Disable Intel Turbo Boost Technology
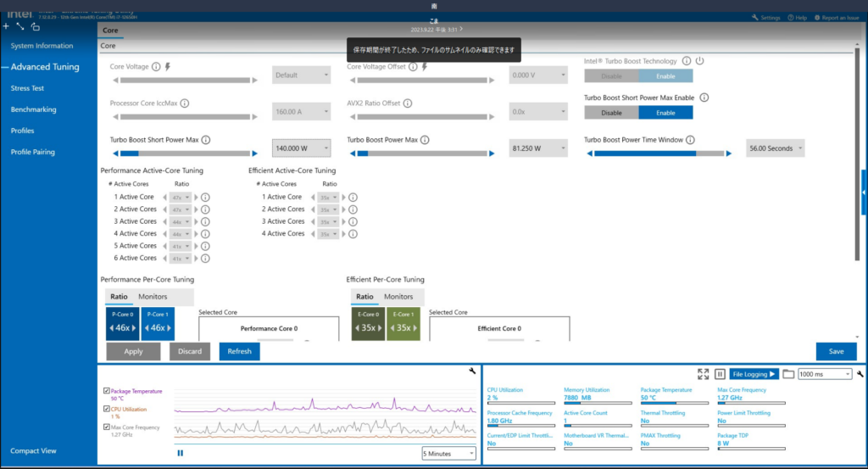This screenshot has width=868, height=469. click(x=611, y=75)
